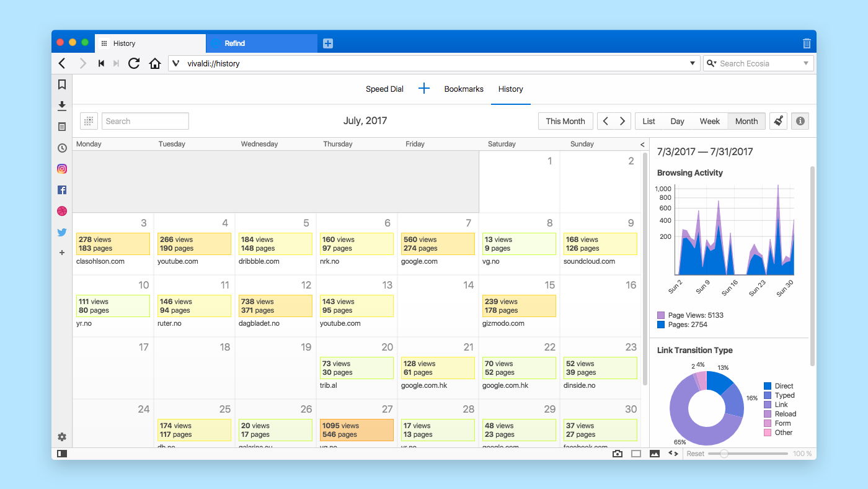Open July 3 entry with 278 views

click(113, 244)
